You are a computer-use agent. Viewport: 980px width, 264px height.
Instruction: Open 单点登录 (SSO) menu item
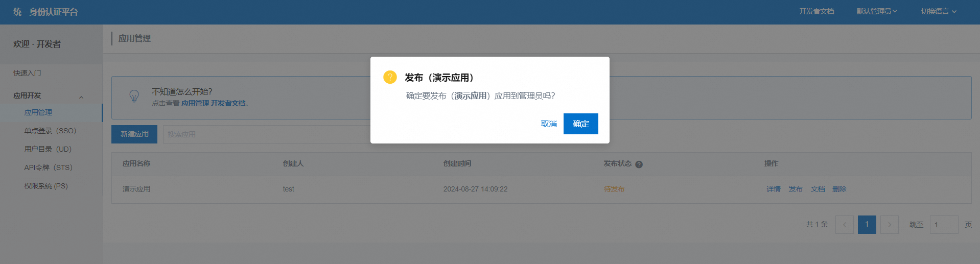pyautogui.click(x=50, y=131)
